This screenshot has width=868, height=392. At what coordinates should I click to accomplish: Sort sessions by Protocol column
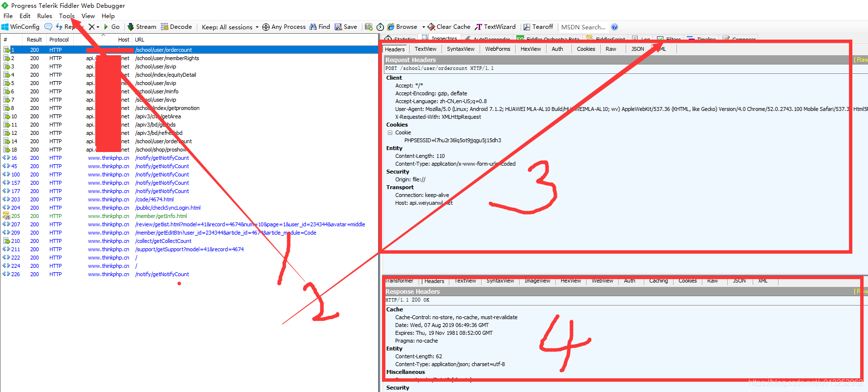pyautogui.click(x=59, y=40)
